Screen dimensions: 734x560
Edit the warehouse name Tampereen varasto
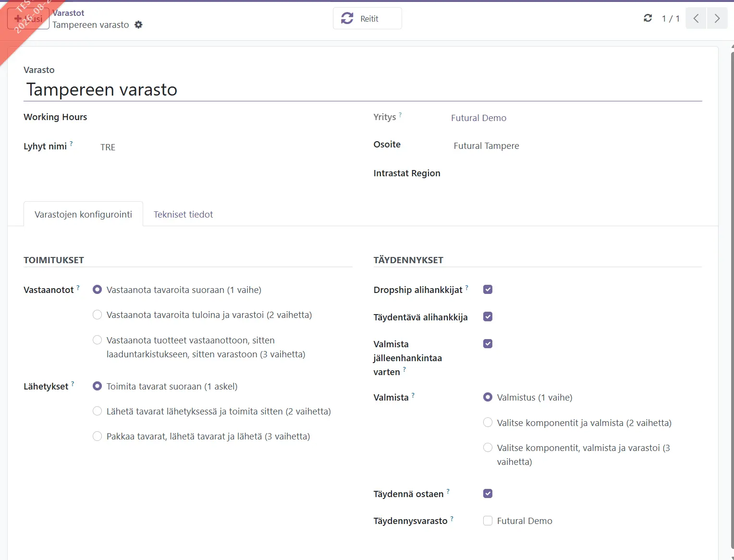tap(363, 90)
